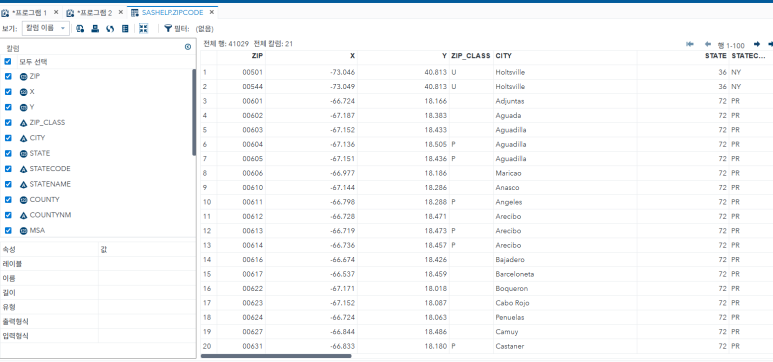Close the 프로그램 2 tab
The width and height of the screenshot is (773, 362).
coord(120,12)
